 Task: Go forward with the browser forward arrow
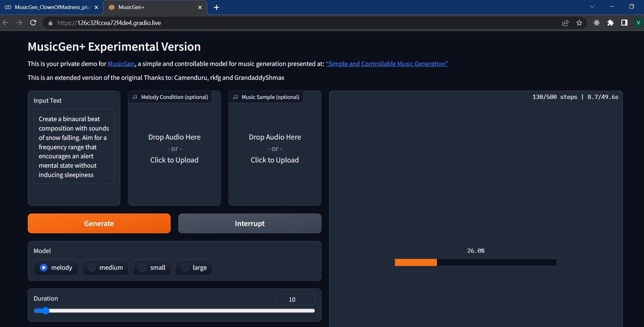[x=19, y=23]
